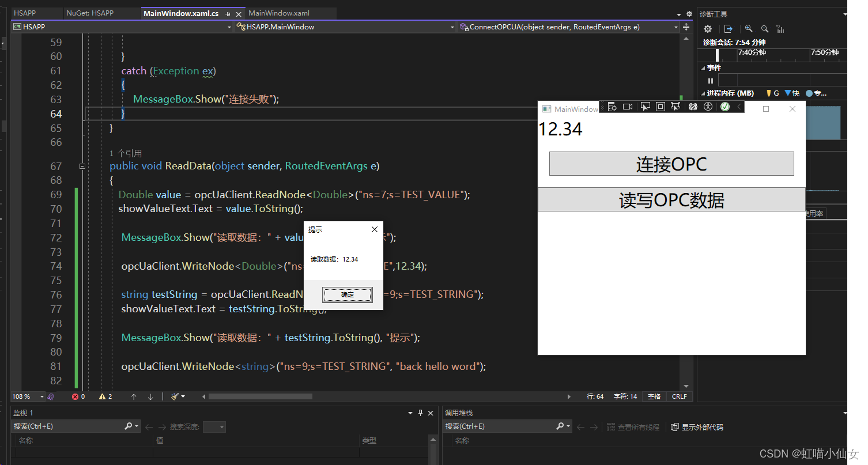Click the 1 个引用 code lens link
868x465 pixels.
coord(126,153)
